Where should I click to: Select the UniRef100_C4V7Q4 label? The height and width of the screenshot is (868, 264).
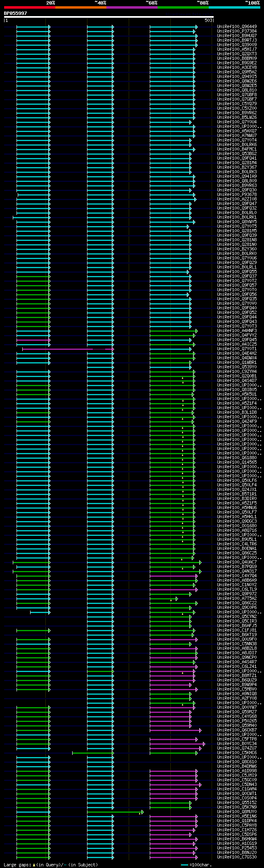pyautogui.click(x=237, y=576)
